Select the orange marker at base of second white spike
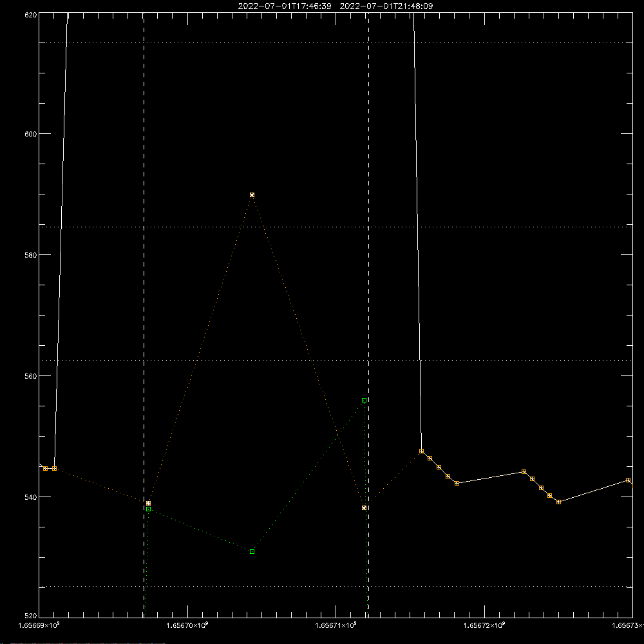644x644 pixels. pos(422,451)
